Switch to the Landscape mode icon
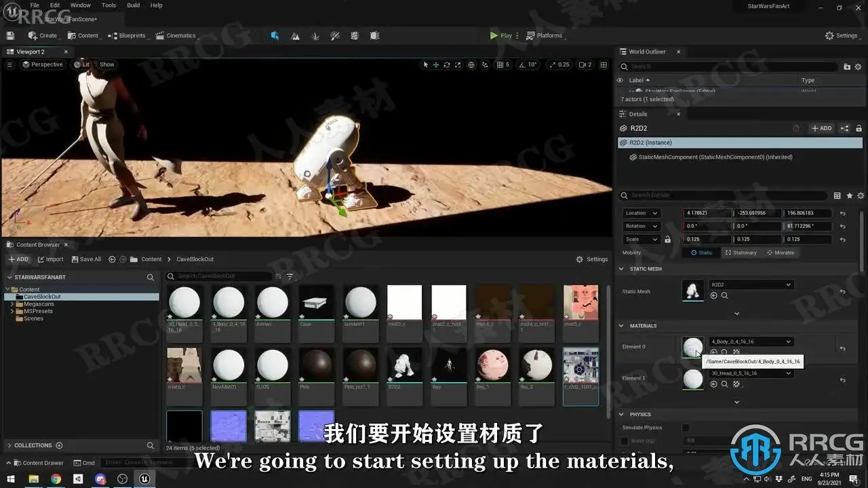This screenshot has height=488, width=868. [295, 35]
